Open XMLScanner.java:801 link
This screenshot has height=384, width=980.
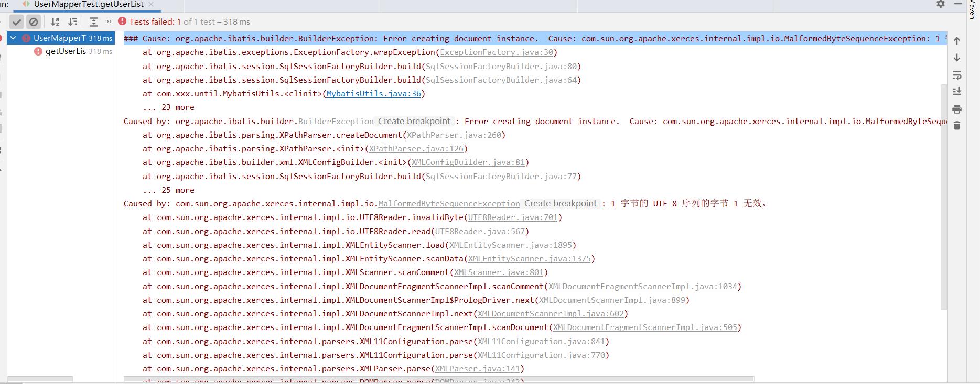499,272
